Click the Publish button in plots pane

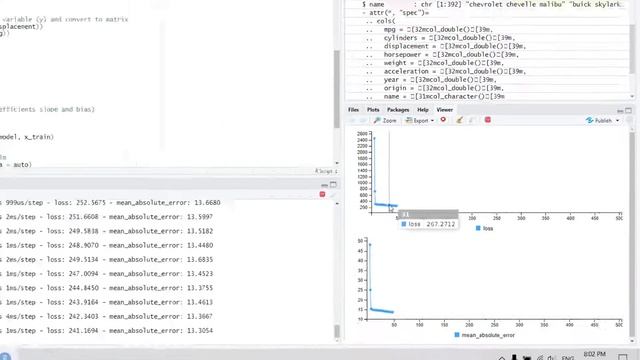click(599, 120)
